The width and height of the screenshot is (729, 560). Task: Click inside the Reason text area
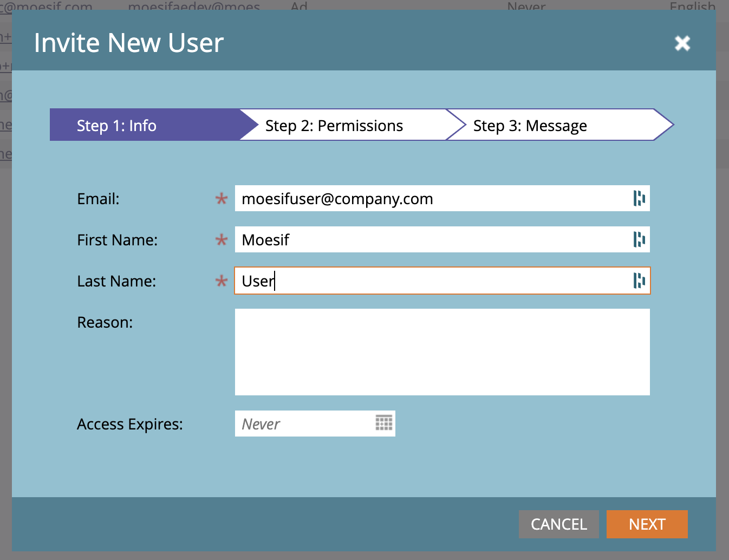click(442, 352)
